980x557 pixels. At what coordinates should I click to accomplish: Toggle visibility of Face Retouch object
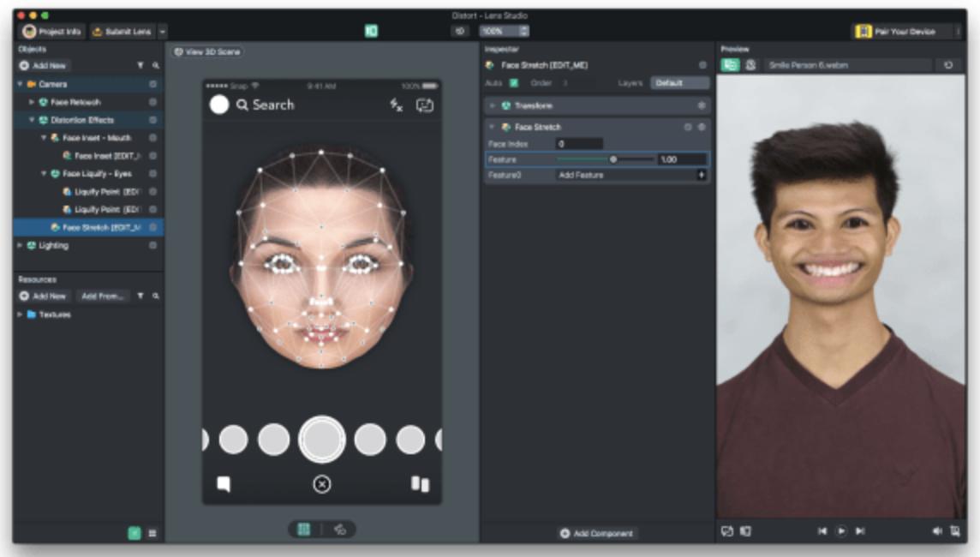click(x=152, y=102)
